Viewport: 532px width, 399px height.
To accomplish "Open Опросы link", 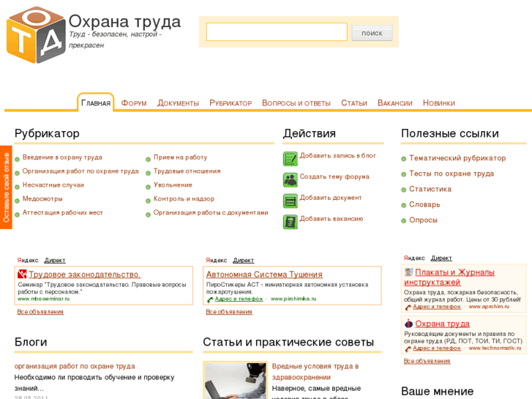I will (x=423, y=220).
